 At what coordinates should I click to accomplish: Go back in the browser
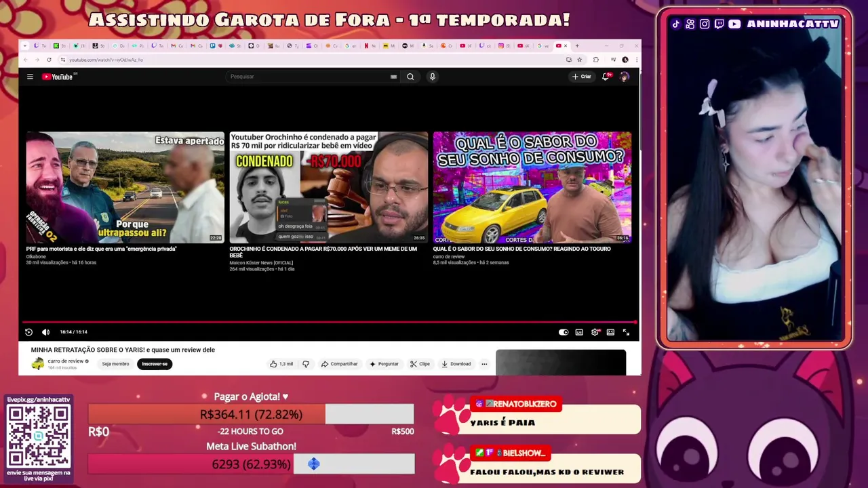coord(26,60)
